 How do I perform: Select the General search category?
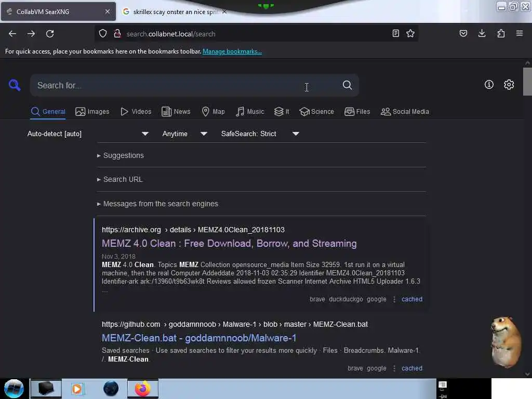click(48, 112)
